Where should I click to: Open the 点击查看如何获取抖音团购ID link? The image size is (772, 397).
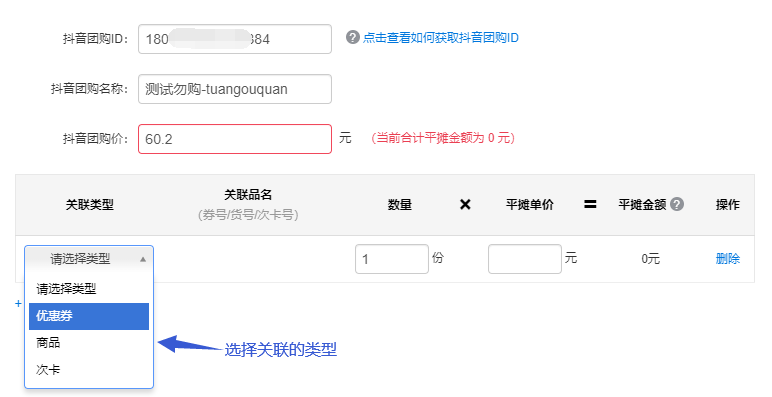click(x=441, y=38)
